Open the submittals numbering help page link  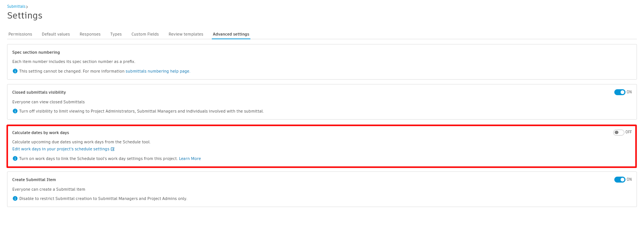pyautogui.click(x=158, y=71)
